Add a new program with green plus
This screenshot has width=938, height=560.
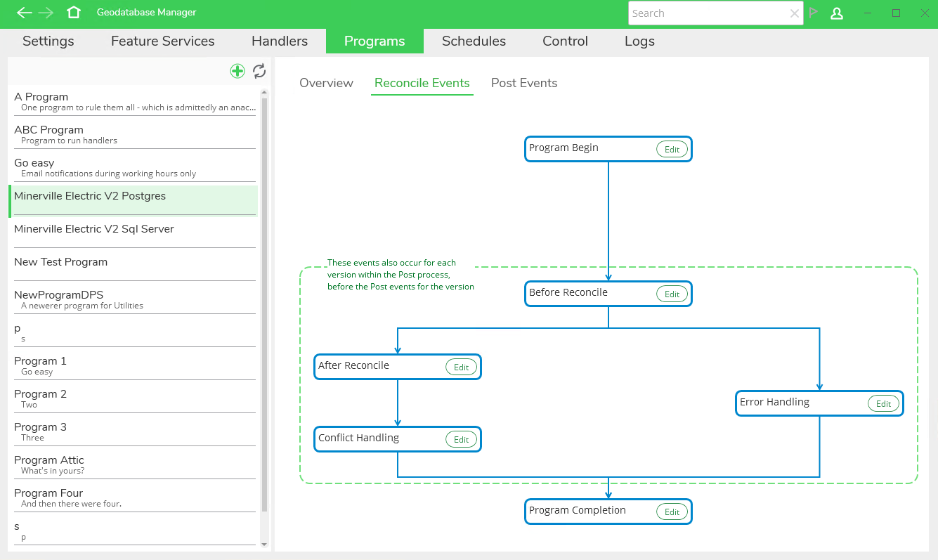(237, 71)
